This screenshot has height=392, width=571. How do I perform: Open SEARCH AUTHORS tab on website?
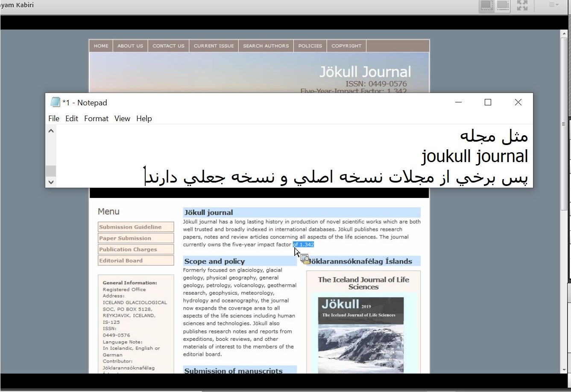[x=266, y=46]
